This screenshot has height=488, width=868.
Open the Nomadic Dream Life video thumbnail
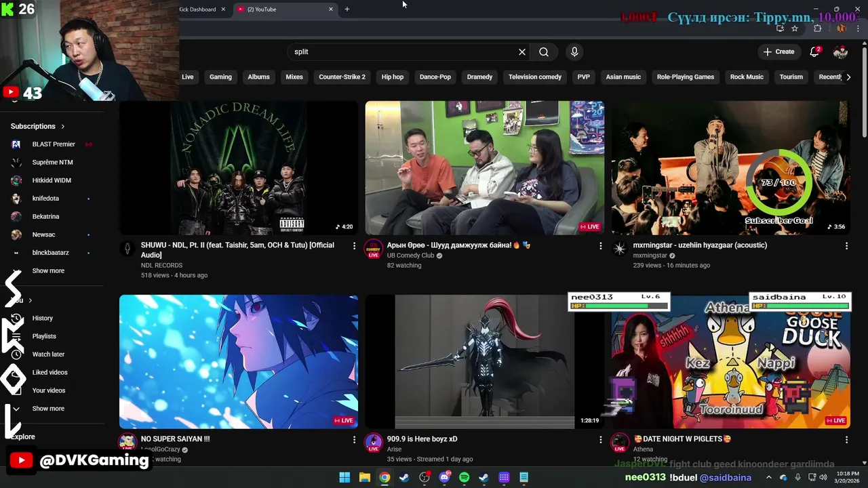point(239,167)
